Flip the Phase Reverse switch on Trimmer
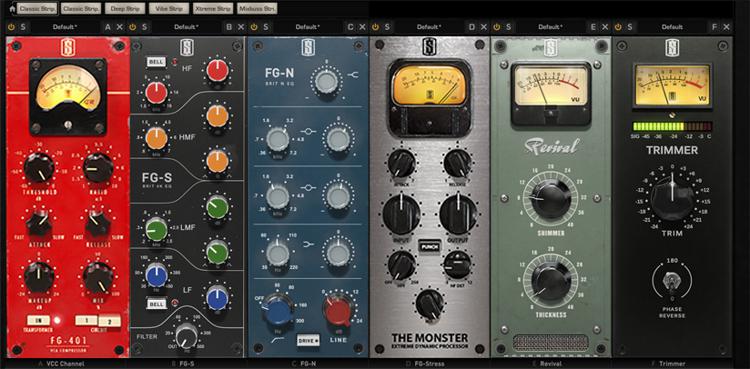750x369 pixels. [672, 282]
